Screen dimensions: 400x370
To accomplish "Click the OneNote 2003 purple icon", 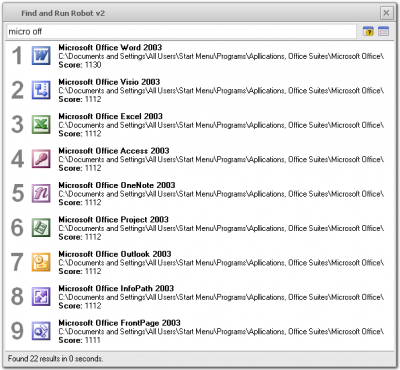I will (x=41, y=193).
